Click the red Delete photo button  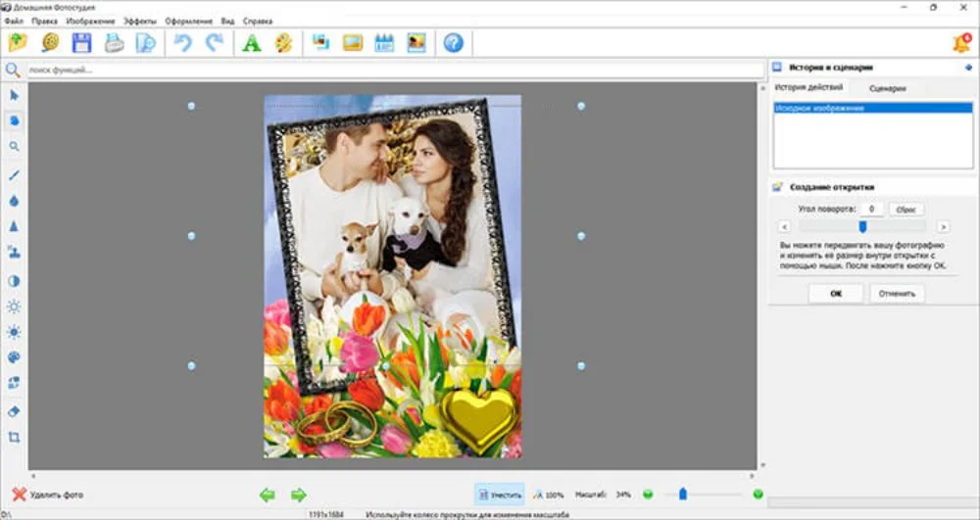tap(47, 496)
